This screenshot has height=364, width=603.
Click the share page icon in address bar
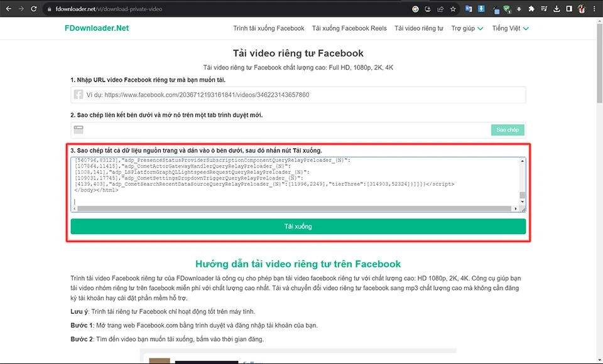[x=440, y=9]
